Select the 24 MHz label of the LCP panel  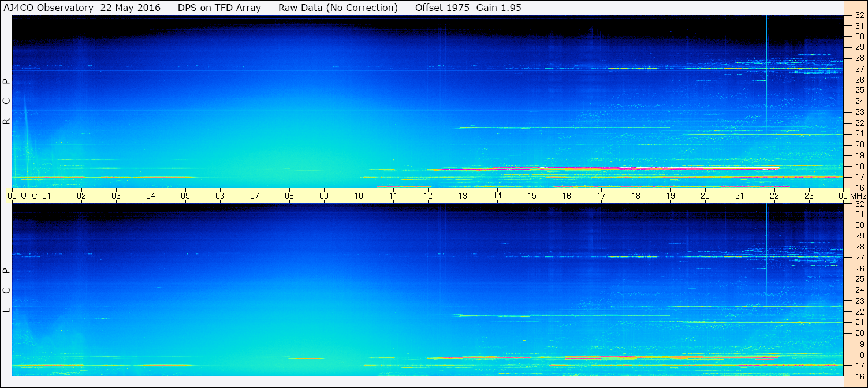859,290
